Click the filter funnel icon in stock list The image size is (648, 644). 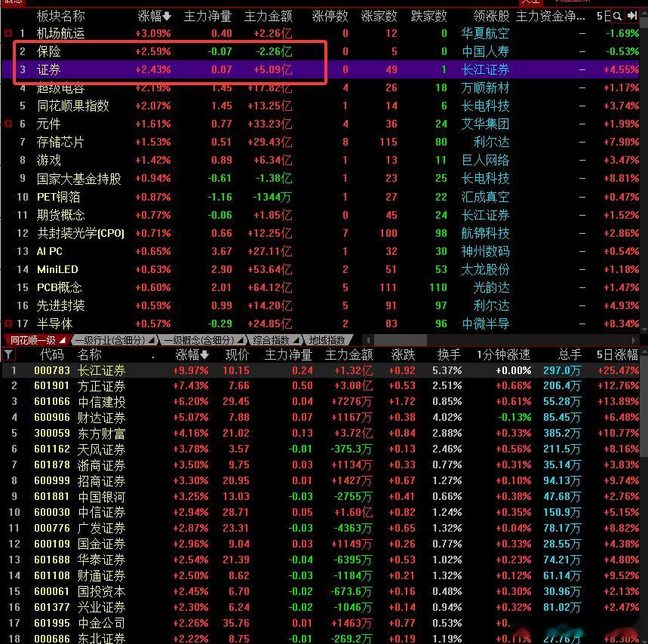pos(8,354)
